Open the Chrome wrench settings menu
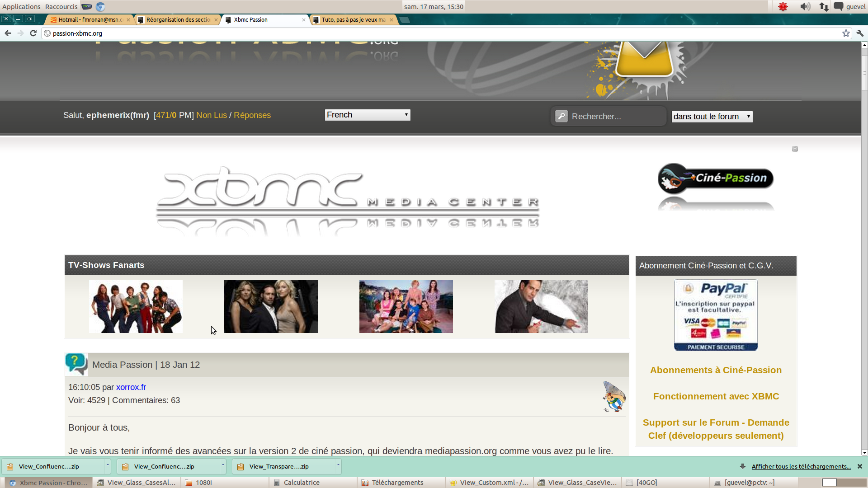This screenshot has height=488, width=868. pos(860,33)
